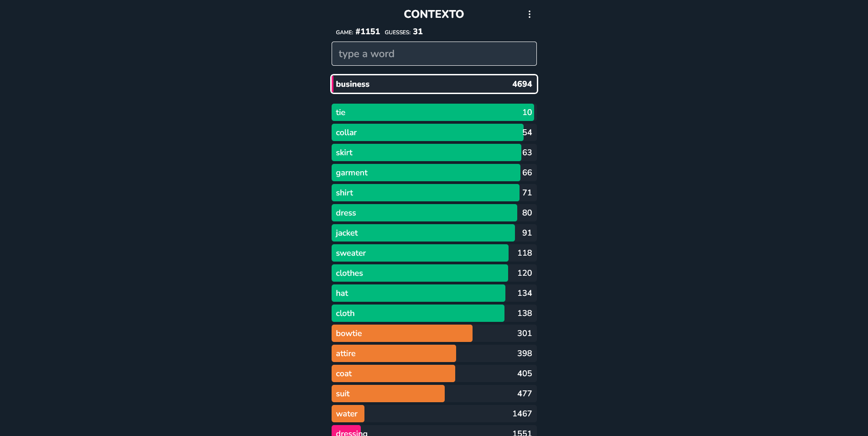This screenshot has width=868, height=436.
Task: Click the "type a word" input field
Action: pos(434,54)
